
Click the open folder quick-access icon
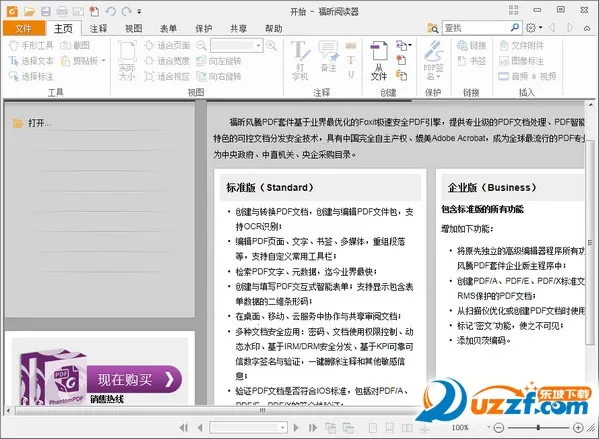coord(29,11)
